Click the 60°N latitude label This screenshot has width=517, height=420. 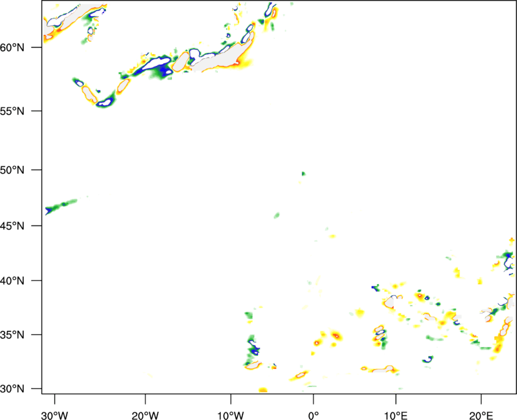tap(12, 48)
